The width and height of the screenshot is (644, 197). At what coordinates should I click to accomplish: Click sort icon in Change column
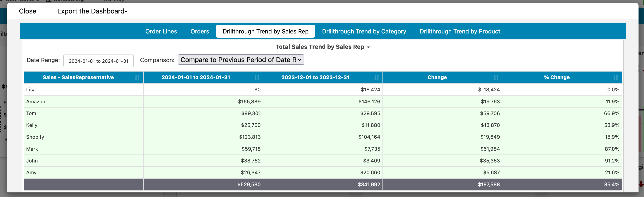[496, 77]
